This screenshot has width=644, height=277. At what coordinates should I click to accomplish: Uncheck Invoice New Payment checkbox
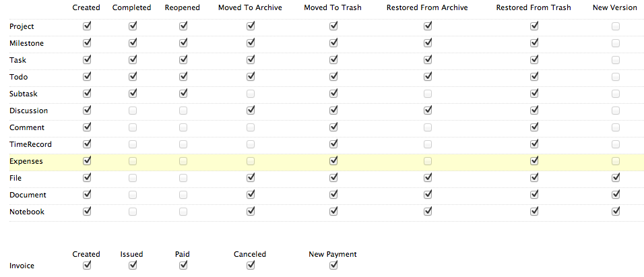(333, 266)
